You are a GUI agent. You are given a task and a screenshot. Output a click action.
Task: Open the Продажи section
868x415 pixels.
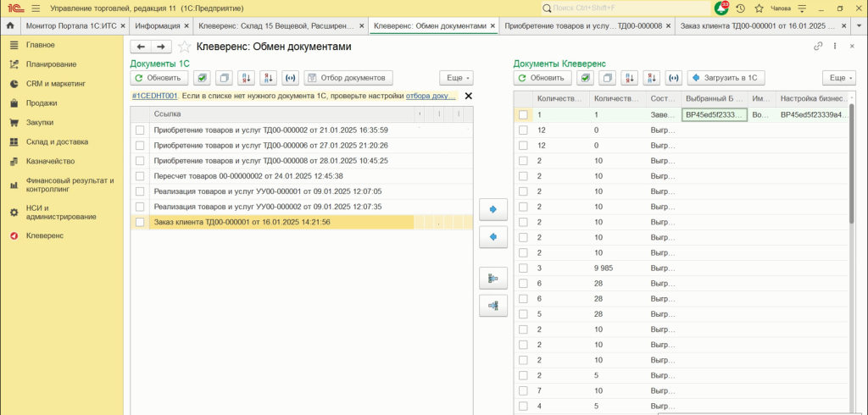(61, 103)
